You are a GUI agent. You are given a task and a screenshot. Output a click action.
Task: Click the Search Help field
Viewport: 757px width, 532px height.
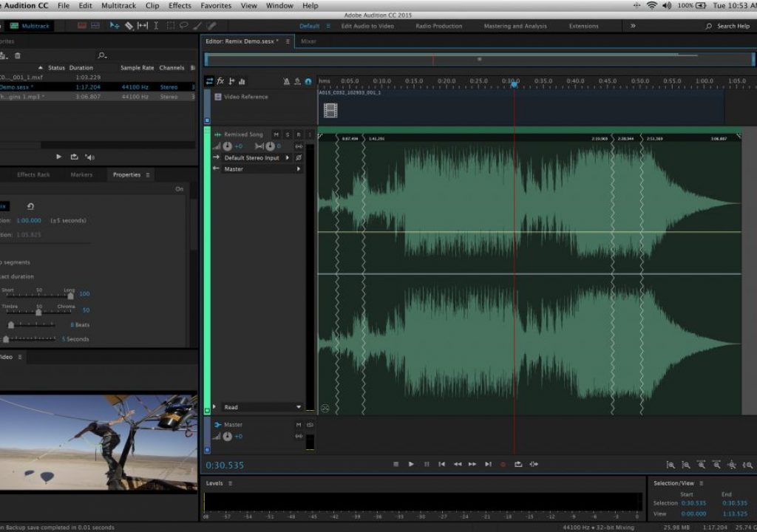(x=727, y=26)
